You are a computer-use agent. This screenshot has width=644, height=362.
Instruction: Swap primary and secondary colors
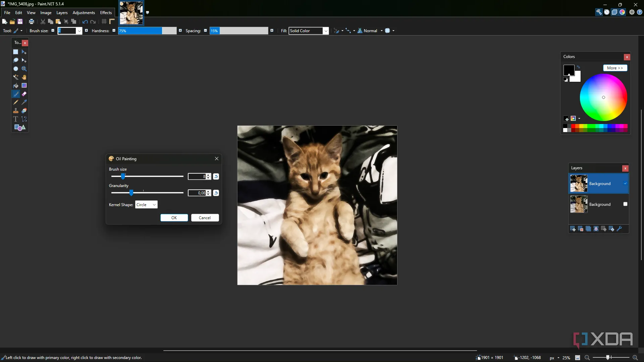[578, 67]
